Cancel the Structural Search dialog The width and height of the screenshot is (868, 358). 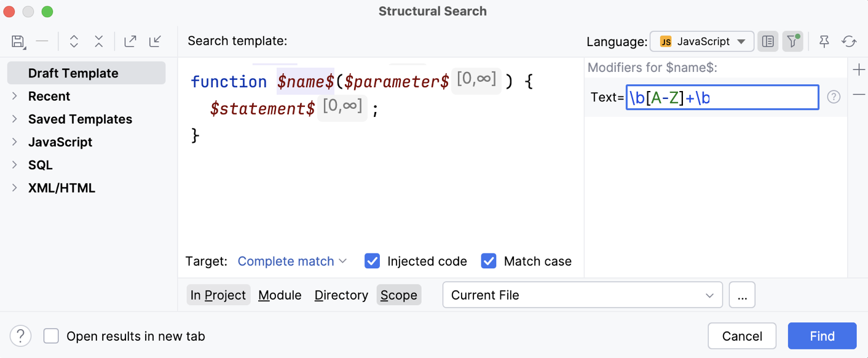pos(742,336)
